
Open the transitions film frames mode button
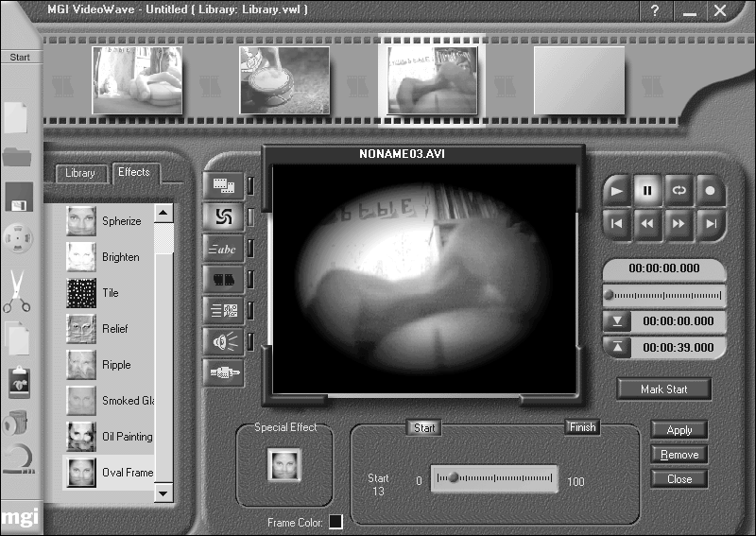(223, 279)
